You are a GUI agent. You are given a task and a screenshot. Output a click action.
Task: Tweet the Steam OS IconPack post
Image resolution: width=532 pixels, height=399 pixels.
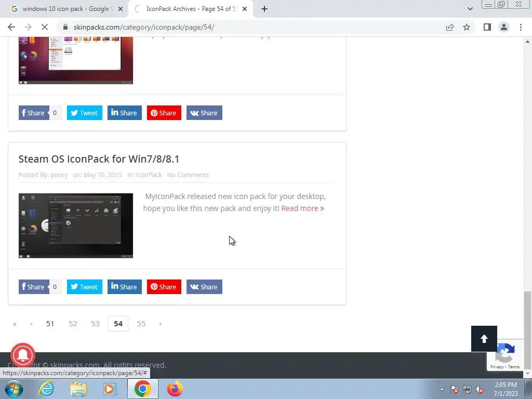(85, 287)
